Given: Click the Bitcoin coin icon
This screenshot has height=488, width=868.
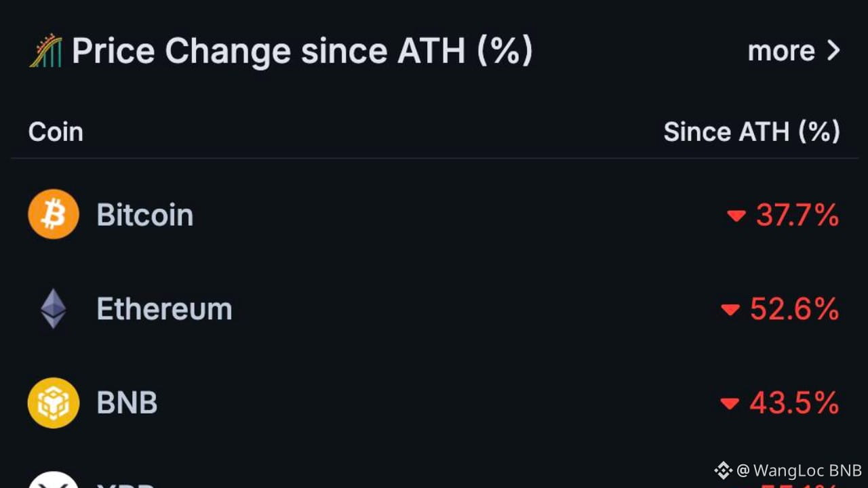Looking at the screenshot, I should pyautogui.click(x=54, y=215).
